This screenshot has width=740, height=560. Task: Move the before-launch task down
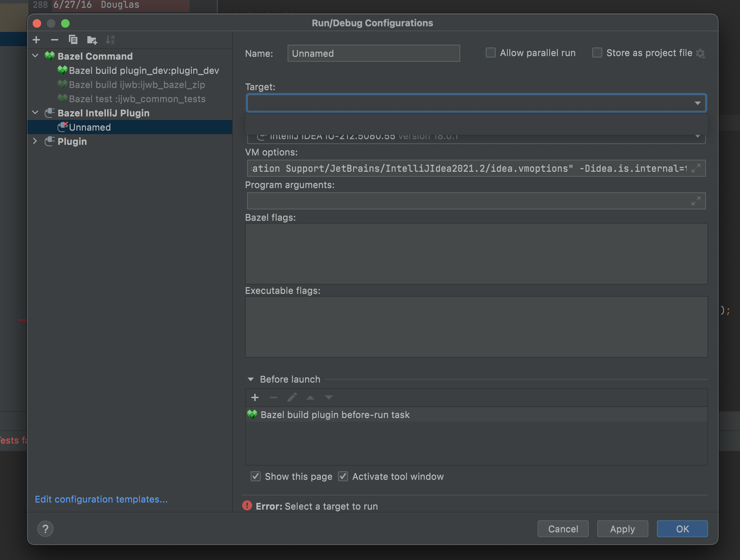[x=329, y=397]
